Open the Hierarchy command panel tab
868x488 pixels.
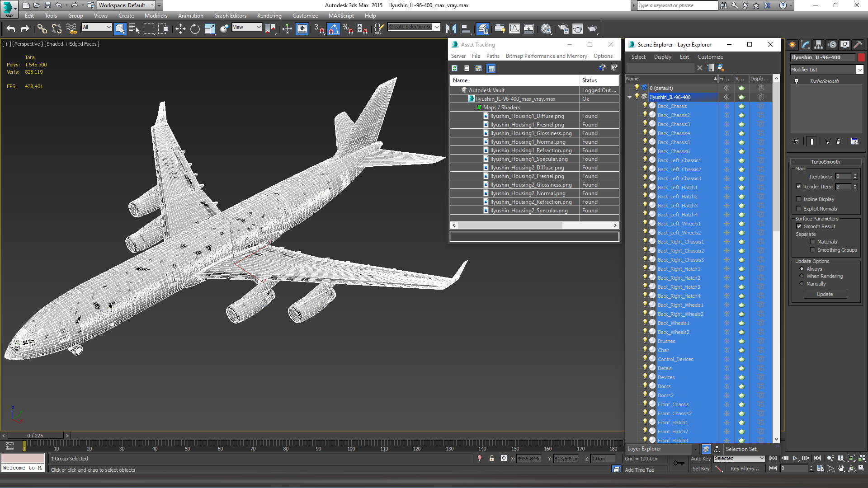[818, 45]
